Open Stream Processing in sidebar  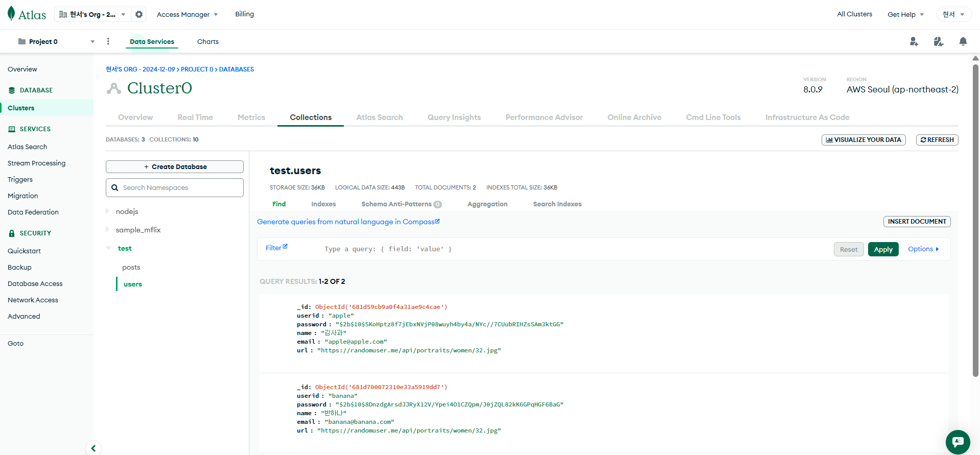tap(36, 163)
